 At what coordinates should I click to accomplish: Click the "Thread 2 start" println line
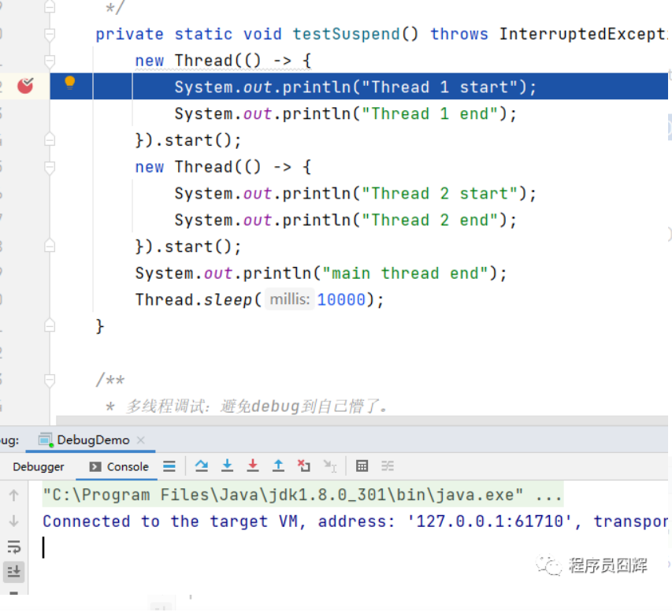(x=355, y=194)
